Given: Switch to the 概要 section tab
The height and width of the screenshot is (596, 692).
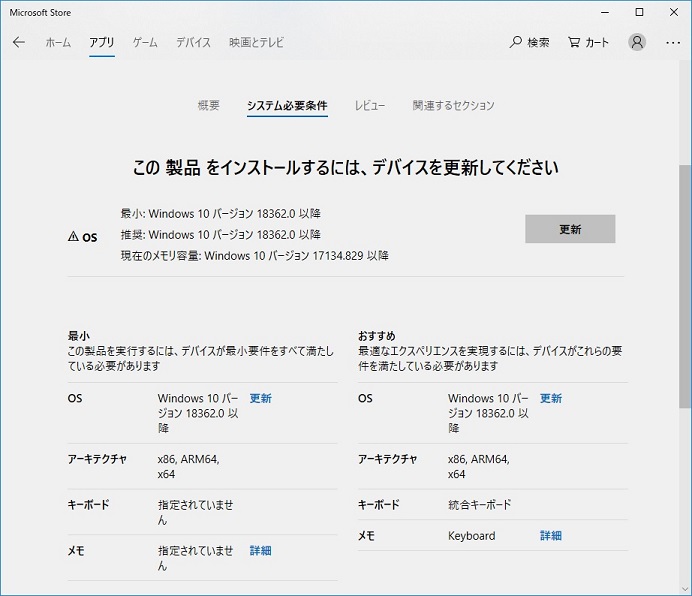Looking at the screenshot, I should coord(209,106).
